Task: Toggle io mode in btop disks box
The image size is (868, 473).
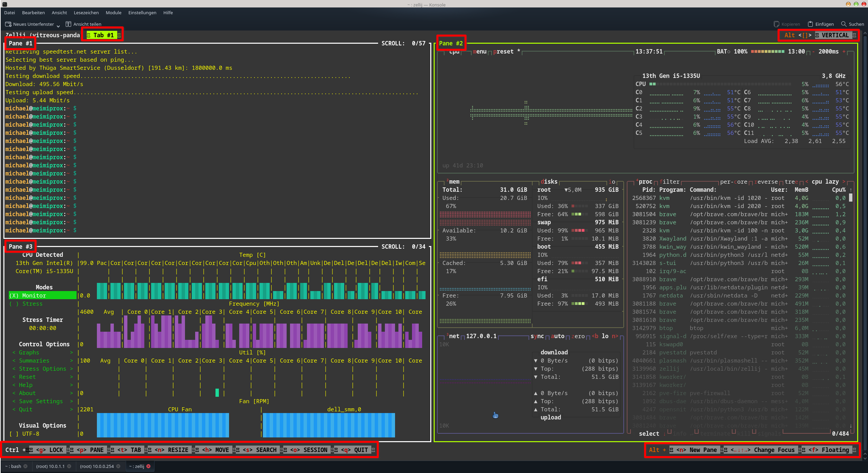Action: (612, 182)
